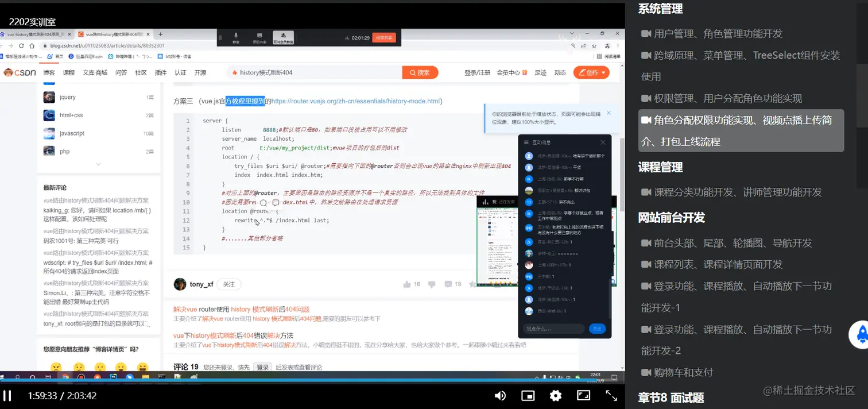
Task: Select javascript category icon in sidebar
Action: pyautogui.click(x=49, y=133)
